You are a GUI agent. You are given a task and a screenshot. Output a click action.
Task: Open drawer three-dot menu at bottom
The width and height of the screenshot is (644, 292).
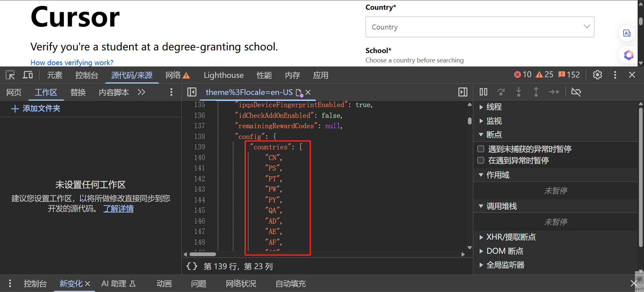pos(10,283)
